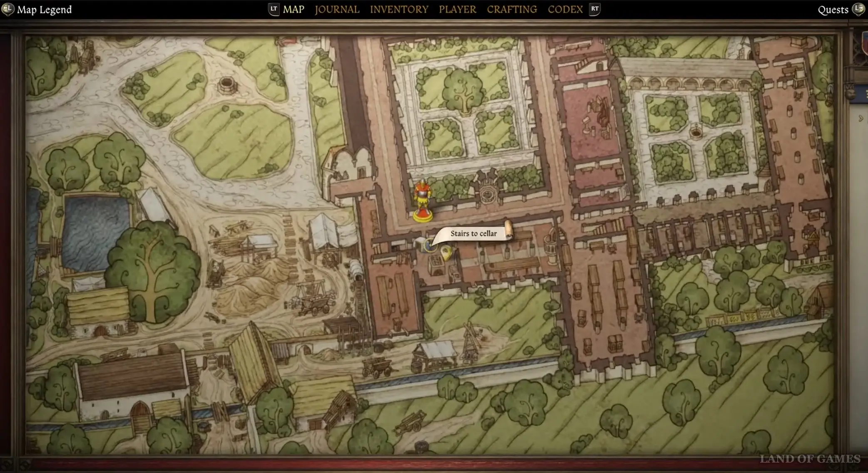The width and height of the screenshot is (868, 473).
Task: Click the yellow shield quest marker
Action: pos(446,252)
